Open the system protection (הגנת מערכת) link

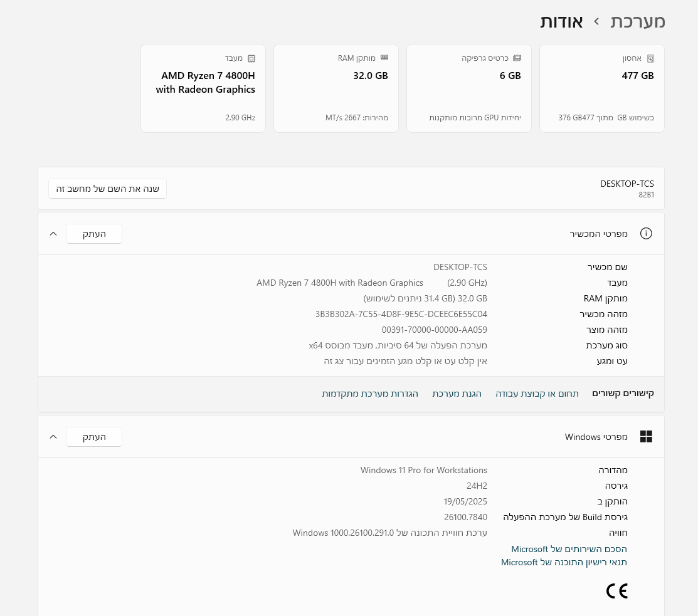coord(457,394)
